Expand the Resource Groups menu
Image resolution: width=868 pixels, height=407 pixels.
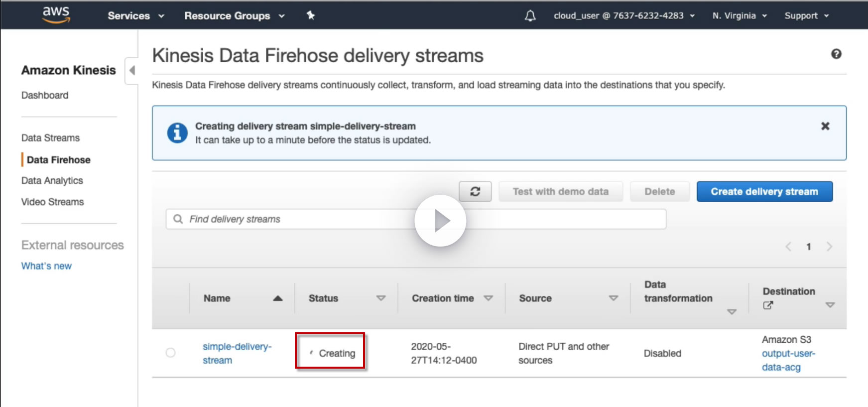(x=234, y=16)
